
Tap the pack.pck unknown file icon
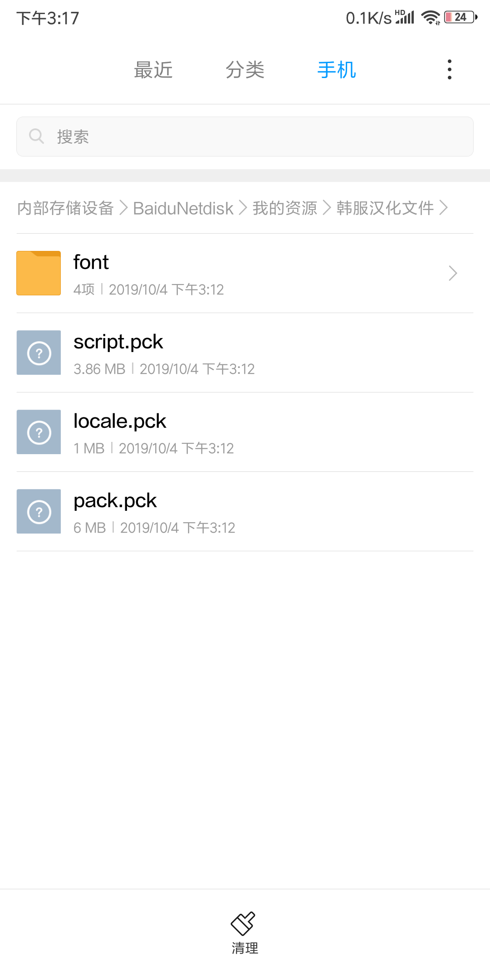tap(39, 511)
